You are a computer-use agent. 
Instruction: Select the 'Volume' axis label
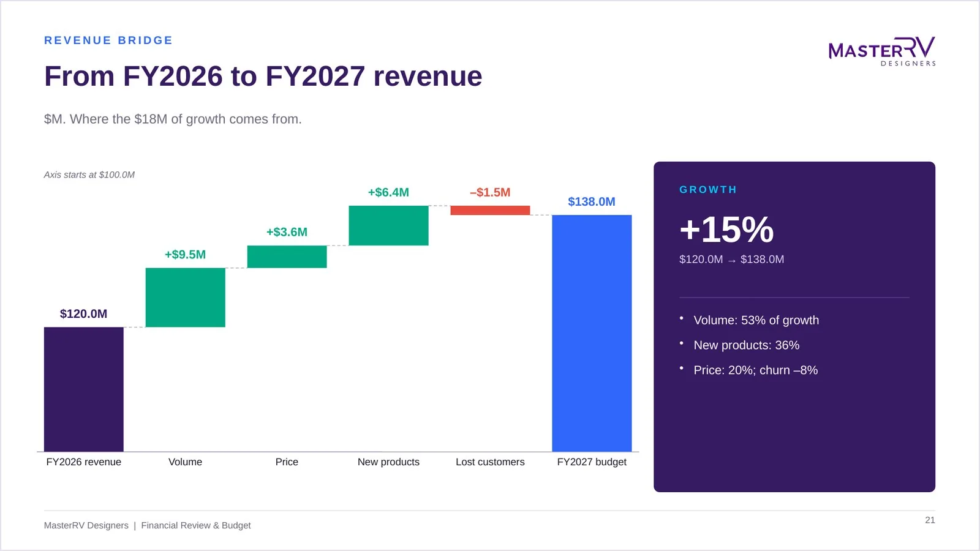click(x=186, y=462)
